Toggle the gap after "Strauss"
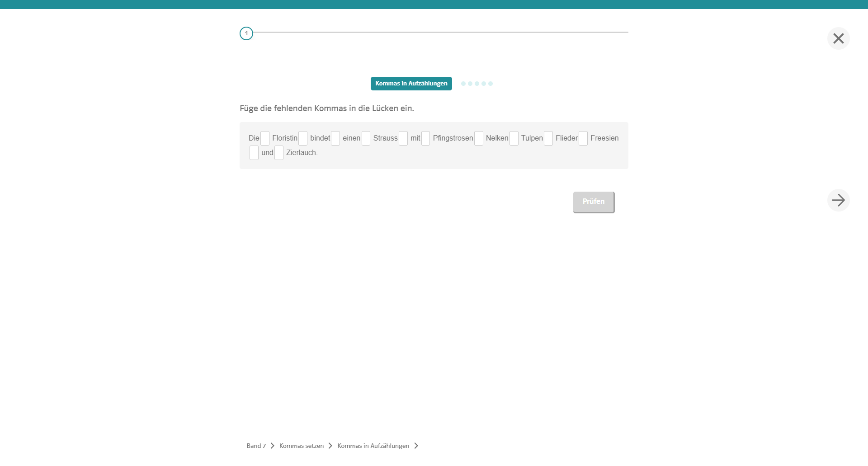 coord(403,138)
